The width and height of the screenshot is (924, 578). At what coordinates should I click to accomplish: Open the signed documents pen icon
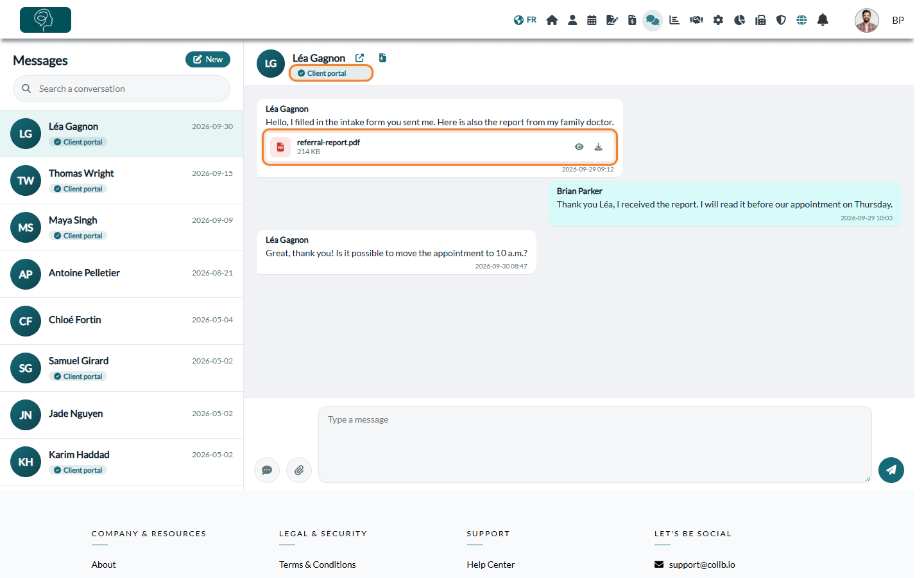coord(612,20)
